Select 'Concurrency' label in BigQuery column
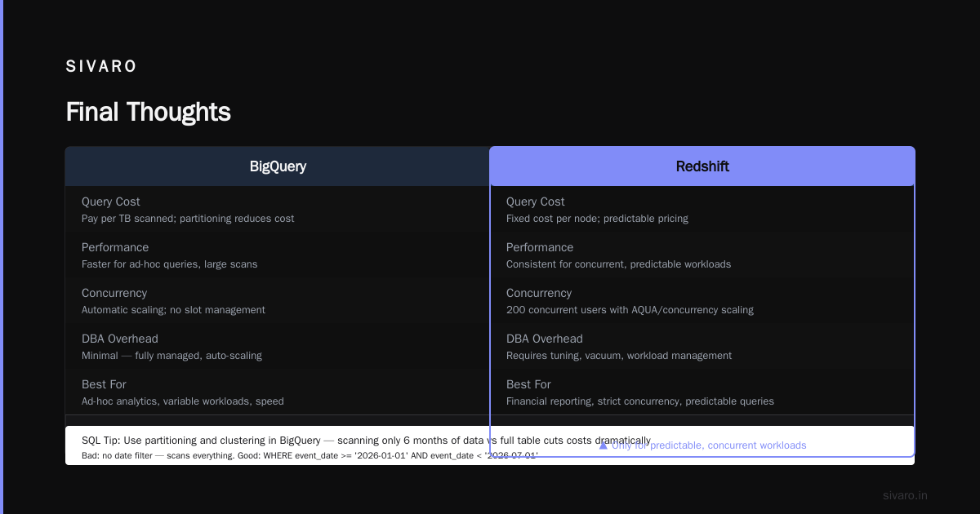Image resolution: width=980 pixels, height=514 pixels. pos(114,293)
